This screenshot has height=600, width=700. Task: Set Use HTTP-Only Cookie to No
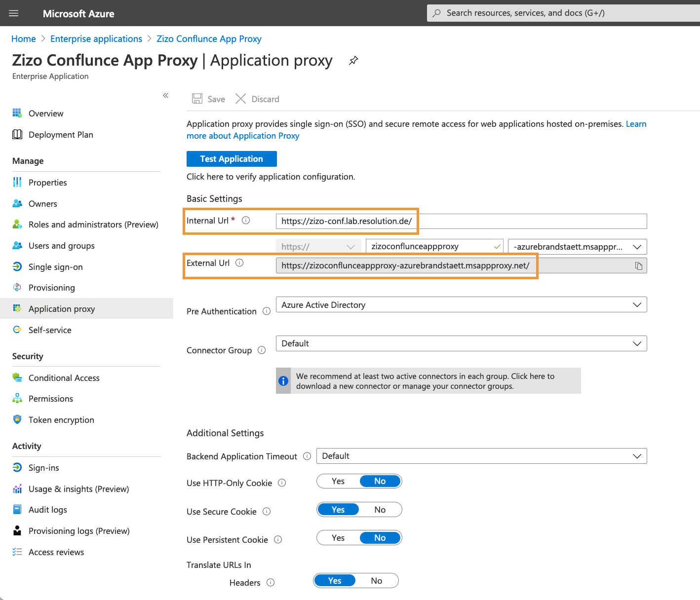pos(380,481)
